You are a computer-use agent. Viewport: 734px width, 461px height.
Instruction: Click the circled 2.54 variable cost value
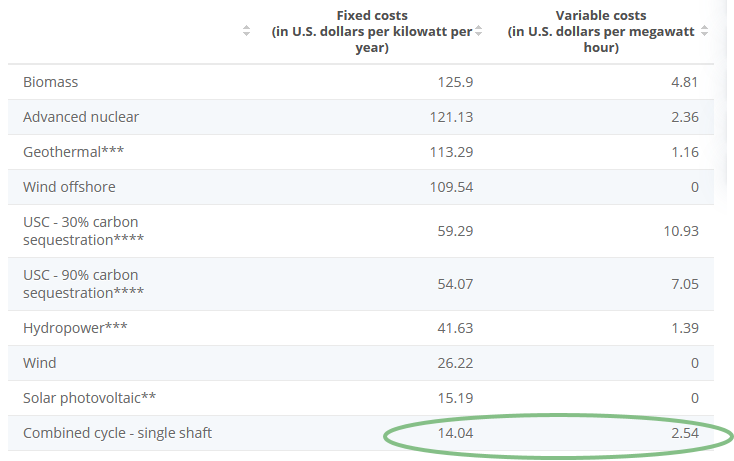click(x=684, y=433)
